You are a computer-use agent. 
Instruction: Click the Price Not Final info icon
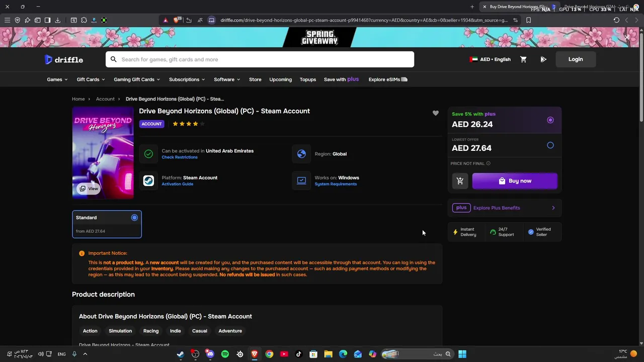488,163
